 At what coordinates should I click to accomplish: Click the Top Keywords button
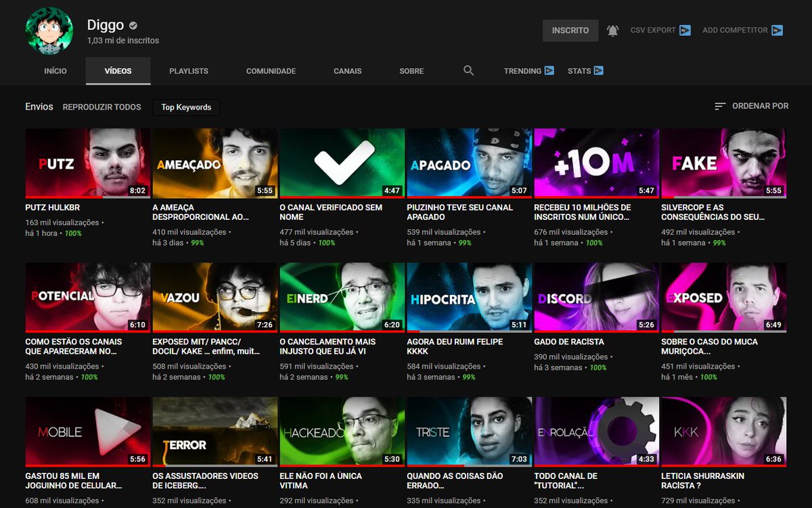tap(186, 108)
